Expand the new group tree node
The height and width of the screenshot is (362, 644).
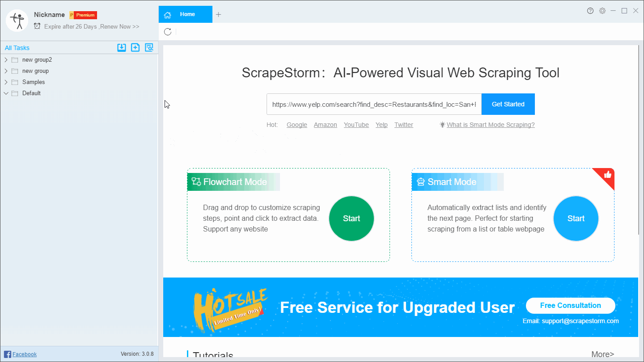6,71
